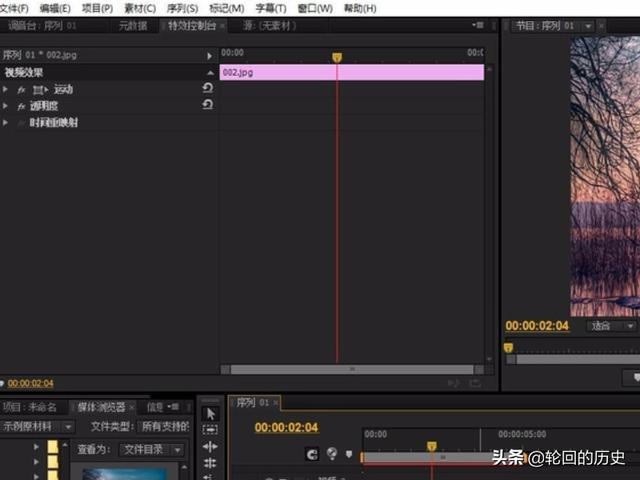Viewport: 640px width, 480px height.
Task: Click the timeline add-marker icon
Action: click(349, 453)
